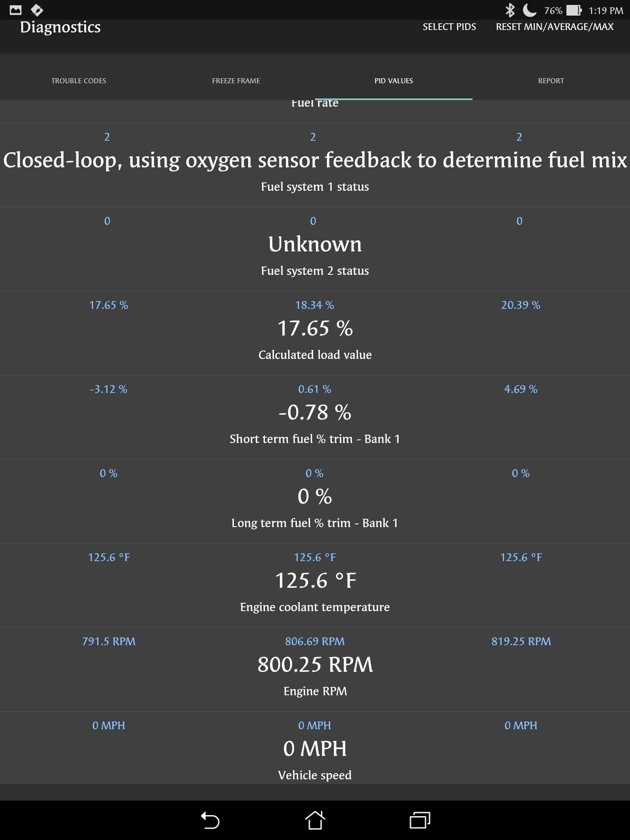Open the Freeze Frame tab

(236, 81)
